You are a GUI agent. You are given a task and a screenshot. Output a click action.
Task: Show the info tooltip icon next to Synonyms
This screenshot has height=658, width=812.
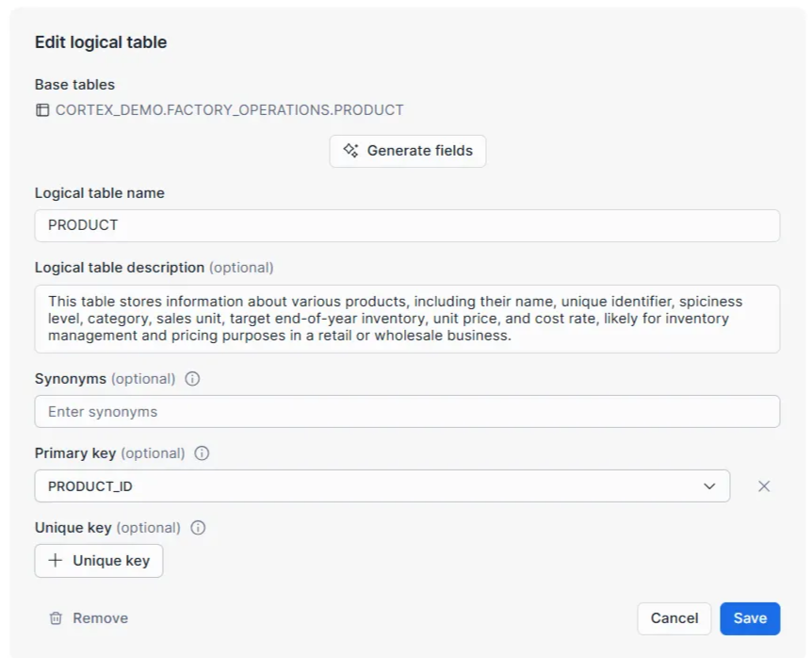[x=192, y=379]
